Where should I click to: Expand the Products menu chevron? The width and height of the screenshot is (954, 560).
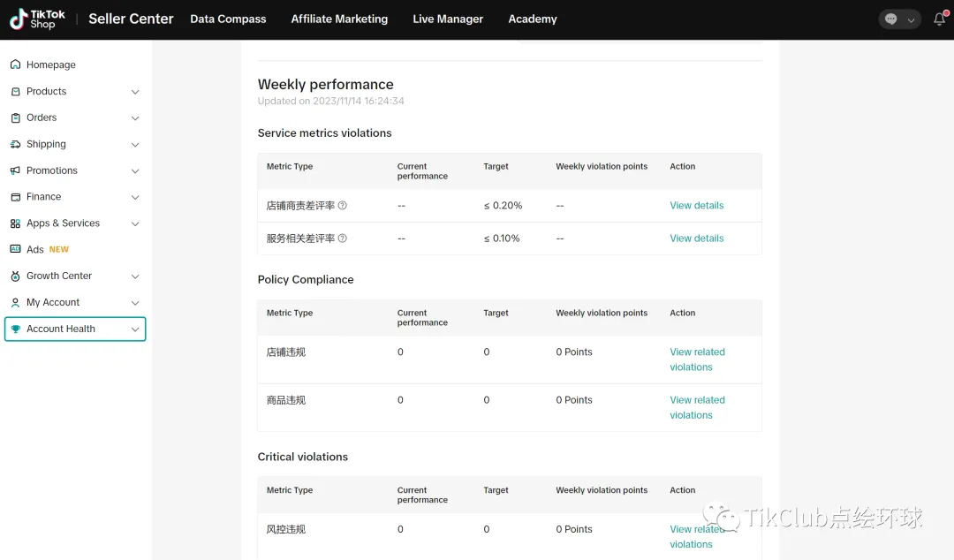coord(135,92)
